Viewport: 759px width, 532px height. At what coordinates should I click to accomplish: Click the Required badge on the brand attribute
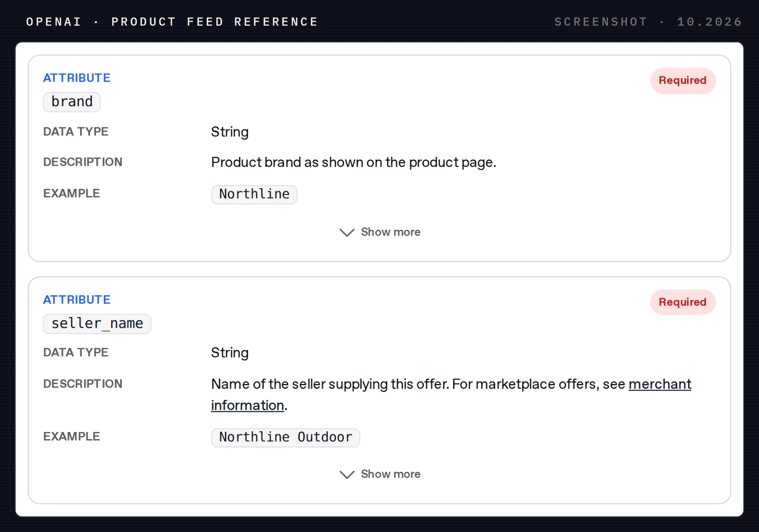pyautogui.click(x=682, y=80)
